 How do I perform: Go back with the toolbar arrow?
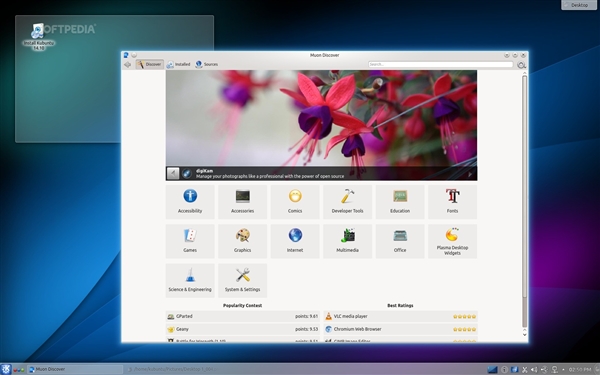click(128, 64)
